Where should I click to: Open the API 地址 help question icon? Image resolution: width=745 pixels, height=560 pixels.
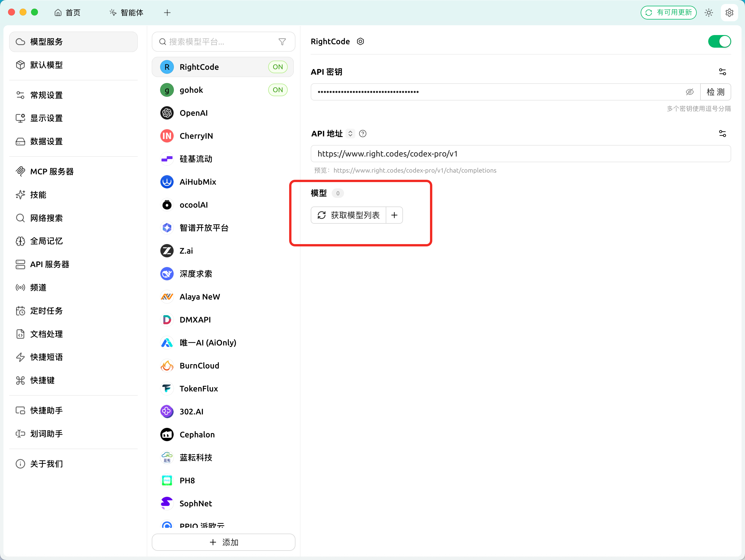click(x=363, y=134)
